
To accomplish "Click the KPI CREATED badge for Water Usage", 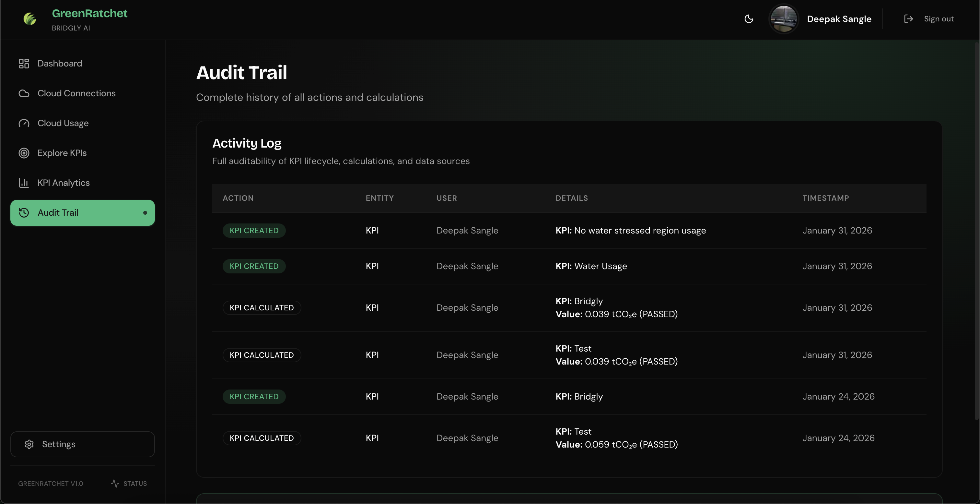I will 254,266.
